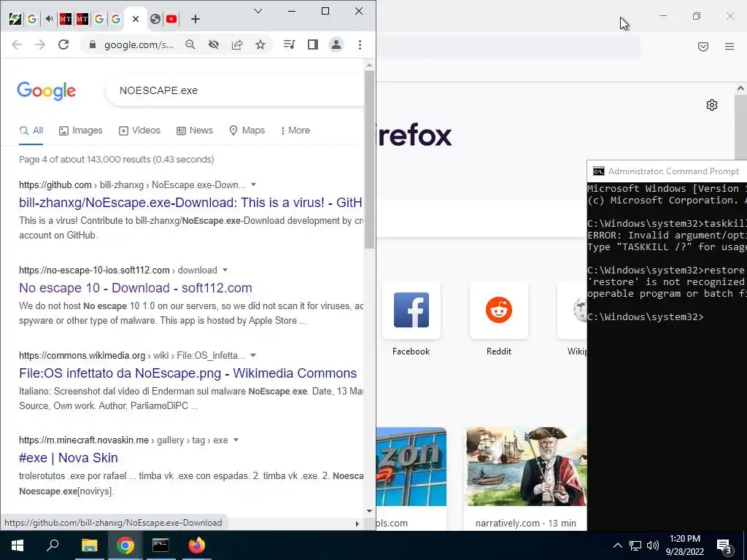Click the Google logo
Viewport: 747px width, 560px height.
(x=46, y=90)
